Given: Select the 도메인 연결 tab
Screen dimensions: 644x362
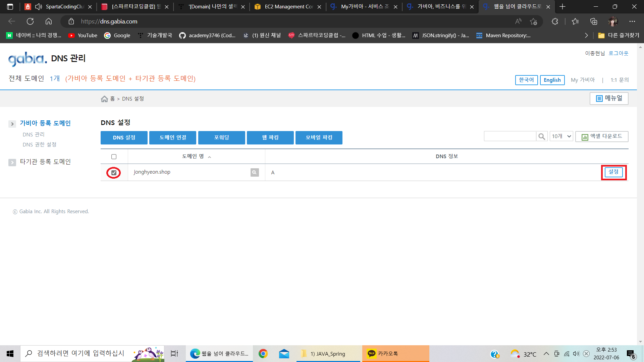Looking at the screenshot, I should (173, 138).
